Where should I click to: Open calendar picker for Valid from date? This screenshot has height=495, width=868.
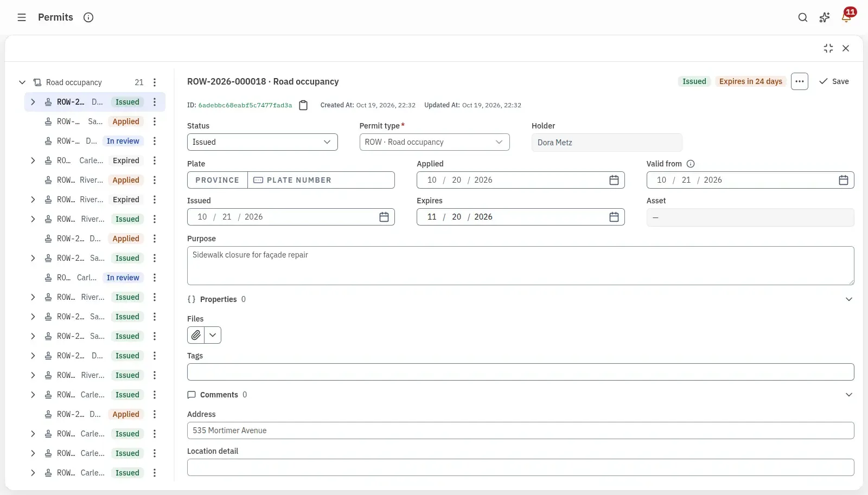844,180
